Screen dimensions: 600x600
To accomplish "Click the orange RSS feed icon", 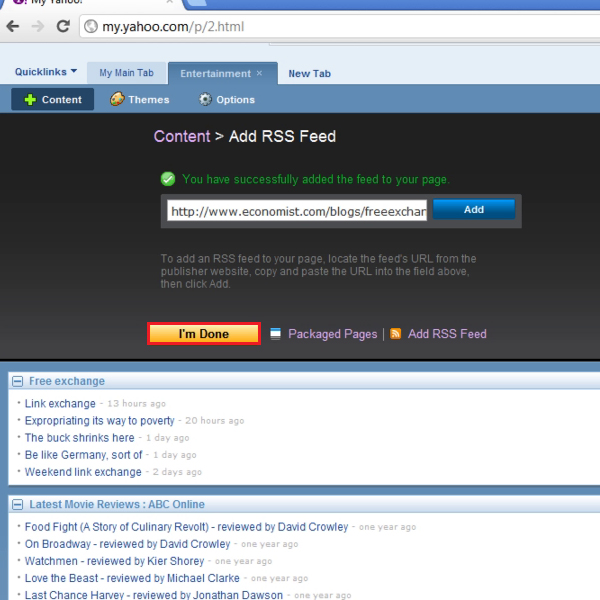I will pyautogui.click(x=395, y=334).
